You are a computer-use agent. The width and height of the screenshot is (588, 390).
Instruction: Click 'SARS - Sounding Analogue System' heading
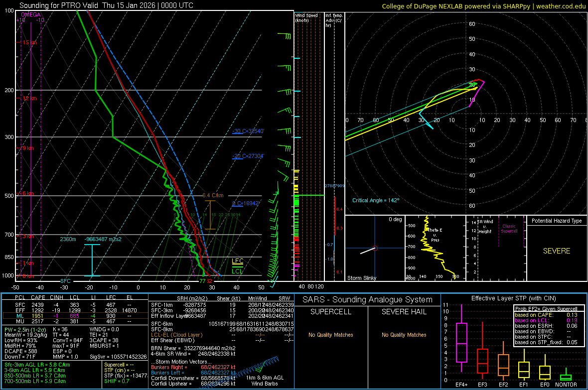coord(368,300)
